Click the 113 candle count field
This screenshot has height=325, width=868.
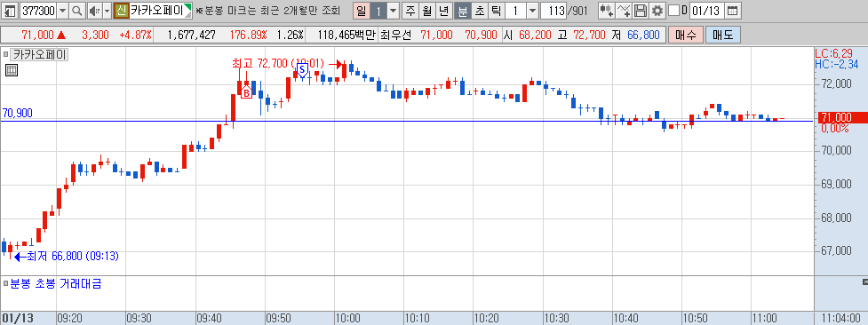[x=553, y=11]
